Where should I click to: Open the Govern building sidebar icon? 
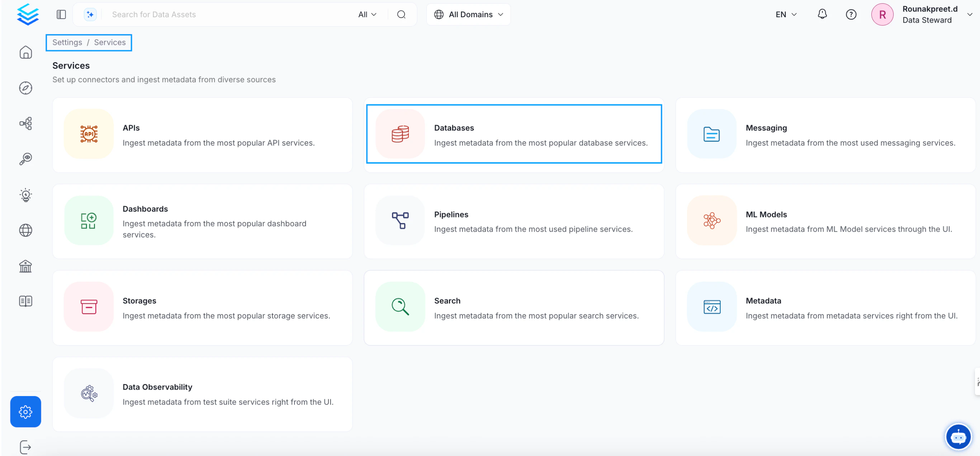click(x=25, y=266)
